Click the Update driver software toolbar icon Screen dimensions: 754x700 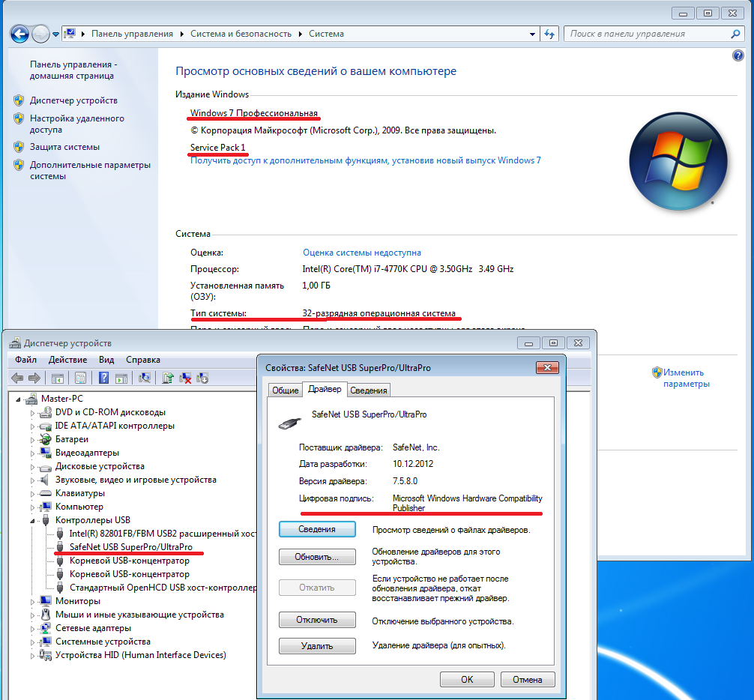(x=167, y=378)
